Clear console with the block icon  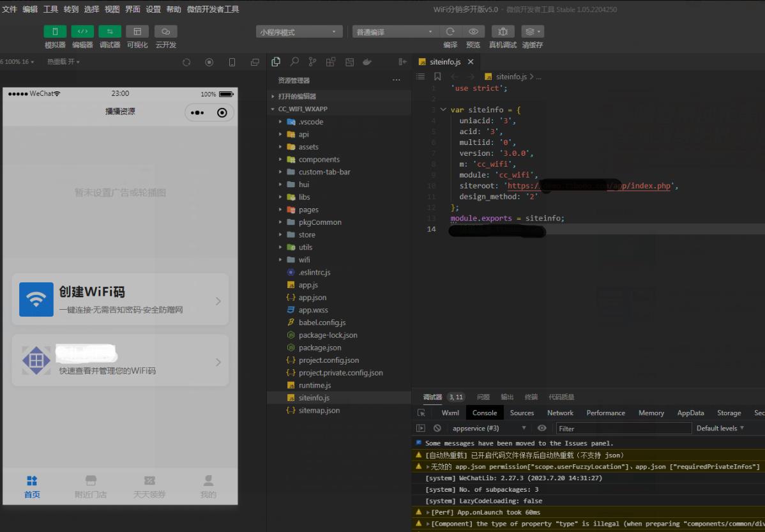[437, 428]
